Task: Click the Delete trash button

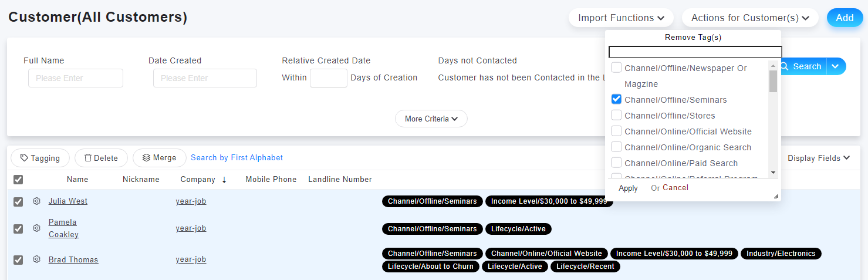Action: click(x=101, y=158)
